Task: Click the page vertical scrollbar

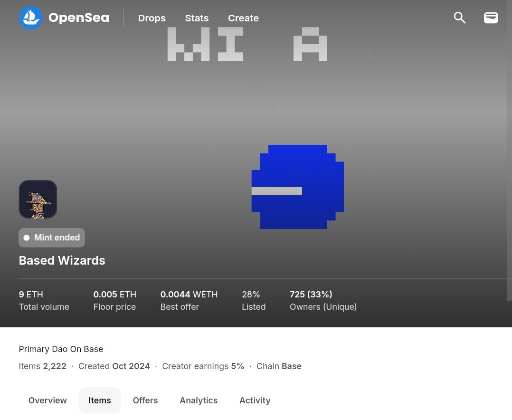Action: (x=509, y=150)
